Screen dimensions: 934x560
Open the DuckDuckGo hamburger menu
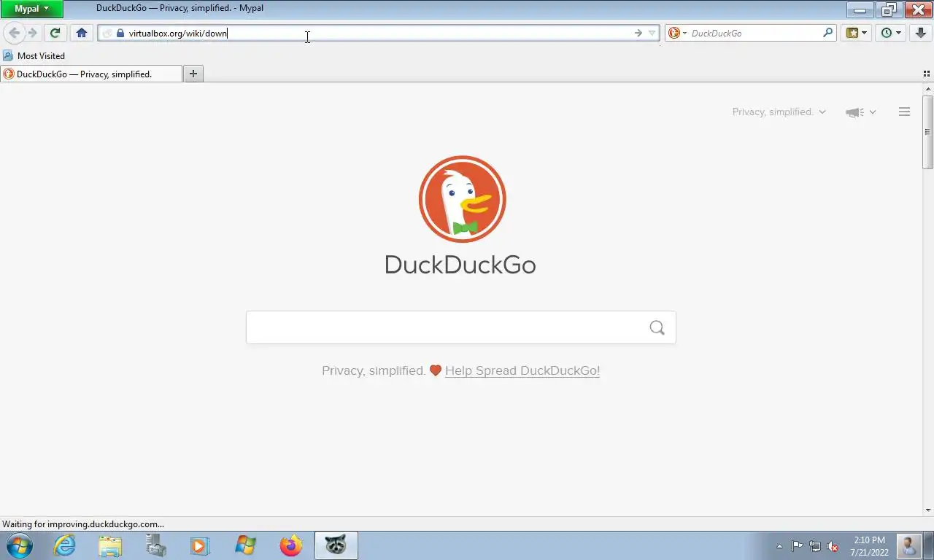(904, 112)
